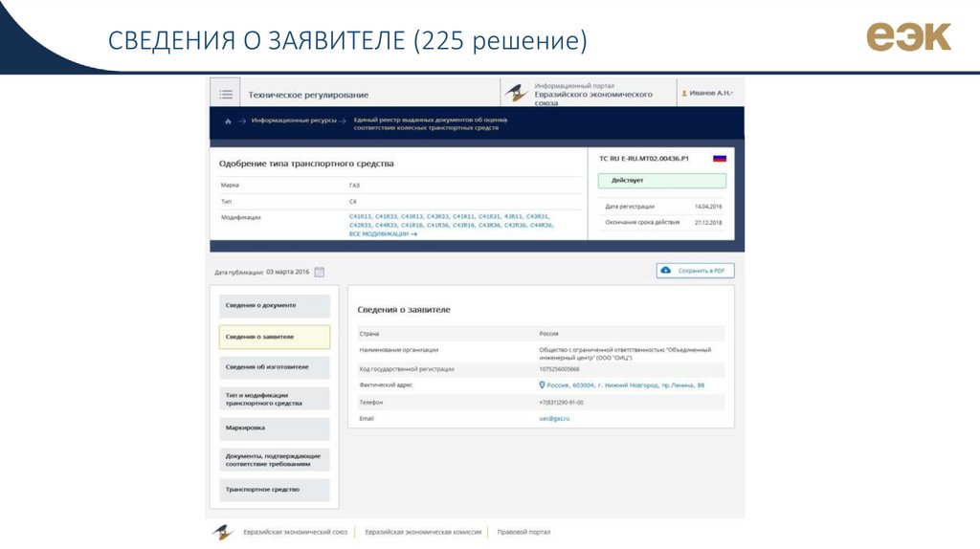Click the Действует status field
The height and width of the screenshot is (549, 980).
coord(662,180)
